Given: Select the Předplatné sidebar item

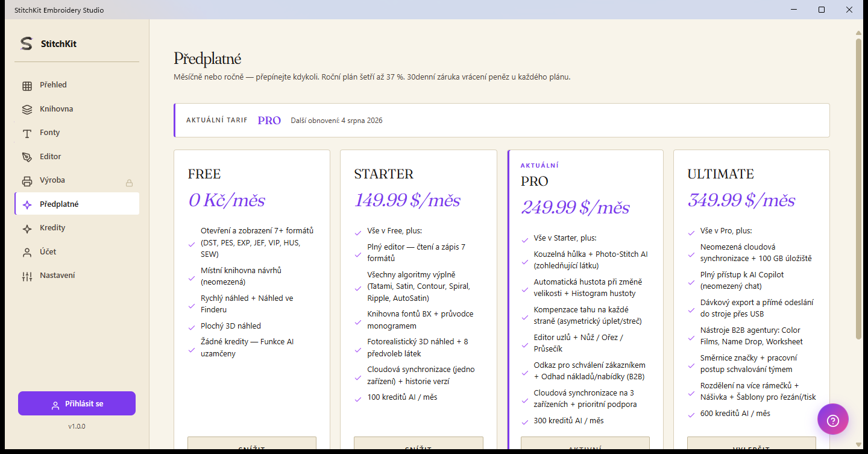Looking at the screenshot, I should click(77, 204).
